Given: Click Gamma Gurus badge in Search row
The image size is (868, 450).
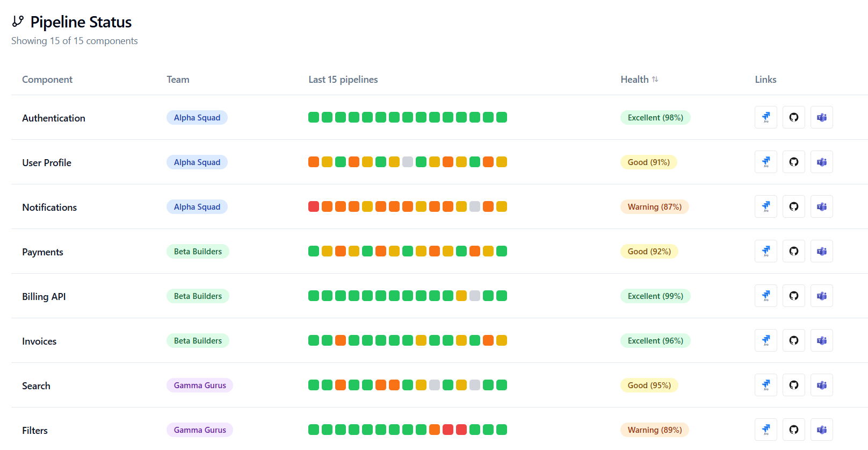Looking at the screenshot, I should coord(200,385).
